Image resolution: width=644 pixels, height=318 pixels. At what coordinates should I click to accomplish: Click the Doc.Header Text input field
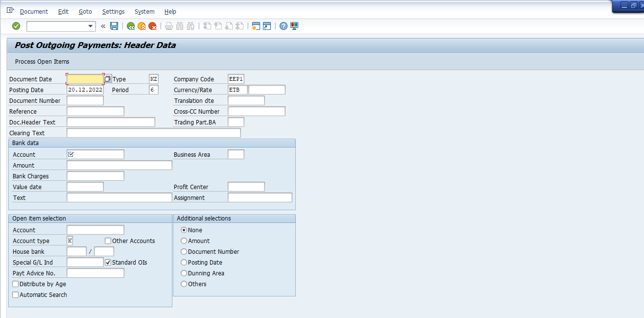[111, 122]
